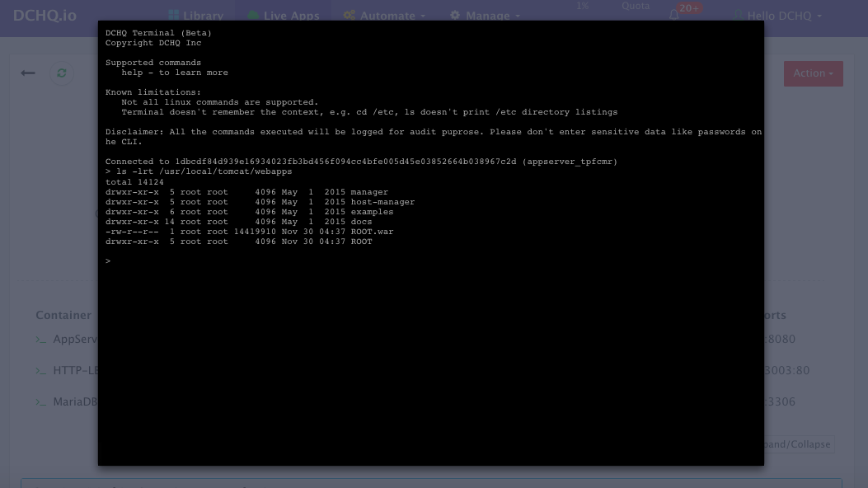Open the Live Apps page
Image resolution: width=868 pixels, height=488 pixels.
[284, 16]
